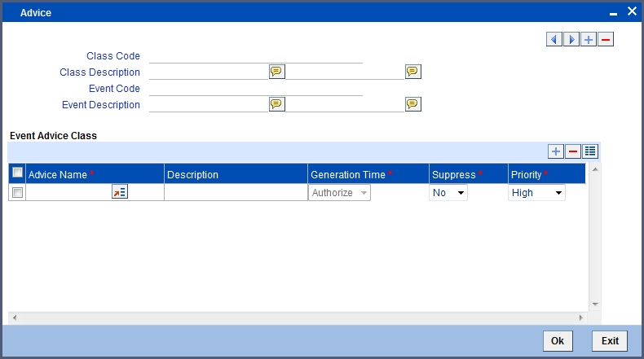The height and width of the screenshot is (359, 644).
Task: Minimize the Advice window
Action: 613,13
